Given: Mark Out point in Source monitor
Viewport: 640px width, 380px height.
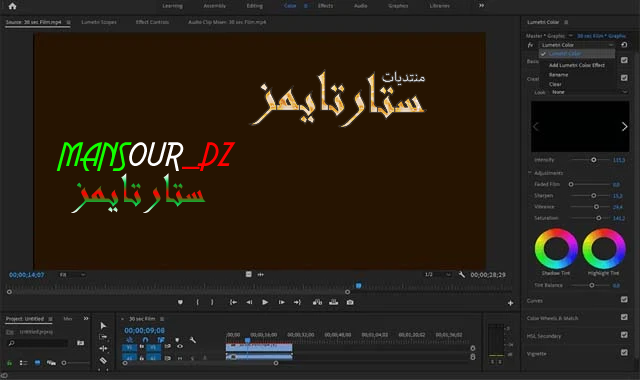Looking at the screenshot, I should coord(212,302).
